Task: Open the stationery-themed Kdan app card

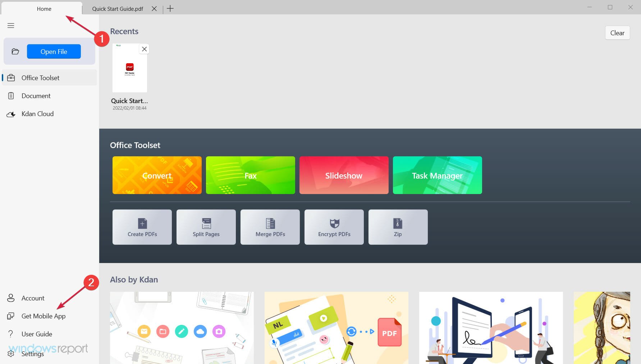Action: [x=182, y=328]
